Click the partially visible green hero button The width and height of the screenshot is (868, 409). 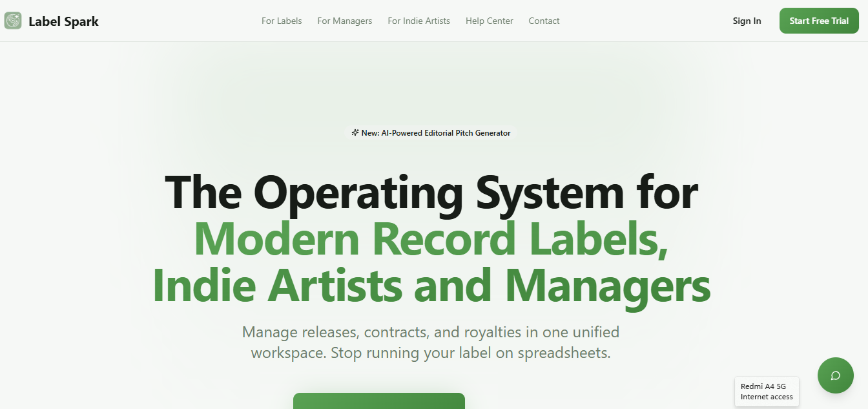pos(378,401)
